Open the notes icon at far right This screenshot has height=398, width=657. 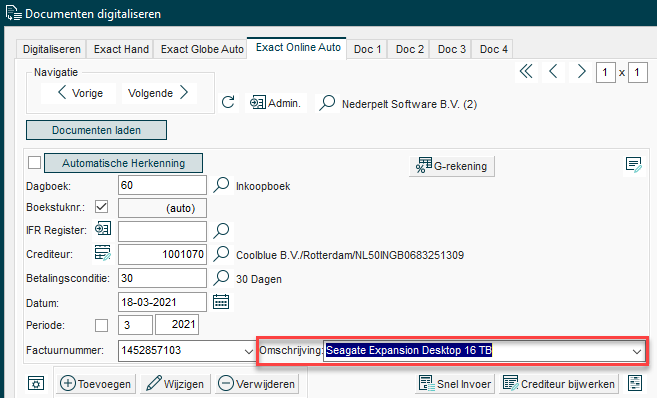point(634,165)
